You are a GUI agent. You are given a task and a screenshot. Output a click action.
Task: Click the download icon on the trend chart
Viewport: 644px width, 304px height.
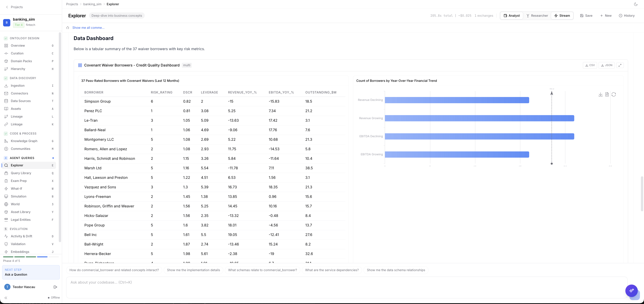click(601, 94)
